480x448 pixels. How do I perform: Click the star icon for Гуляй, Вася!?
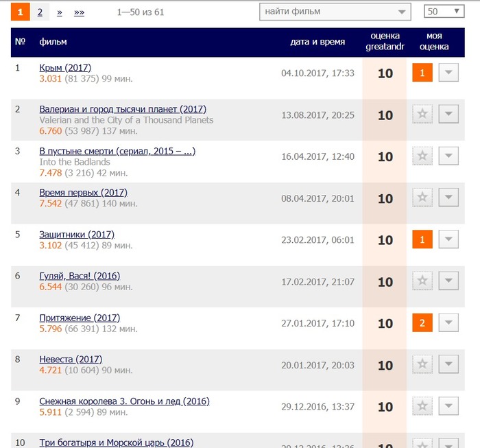(x=422, y=281)
